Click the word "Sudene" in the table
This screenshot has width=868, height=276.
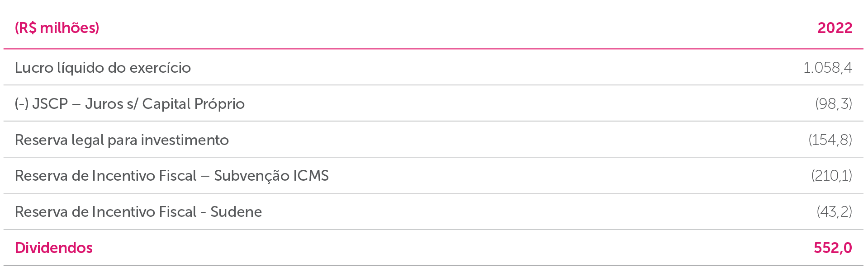(236, 212)
